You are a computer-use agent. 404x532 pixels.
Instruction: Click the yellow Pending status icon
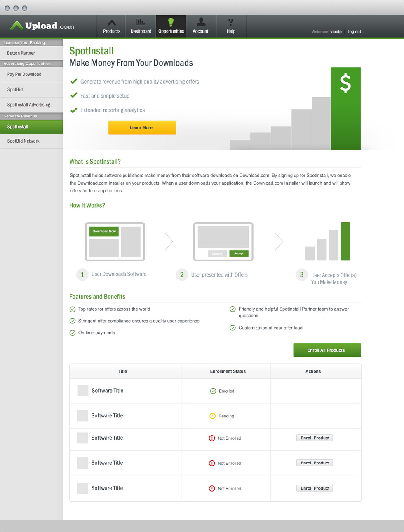(213, 416)
